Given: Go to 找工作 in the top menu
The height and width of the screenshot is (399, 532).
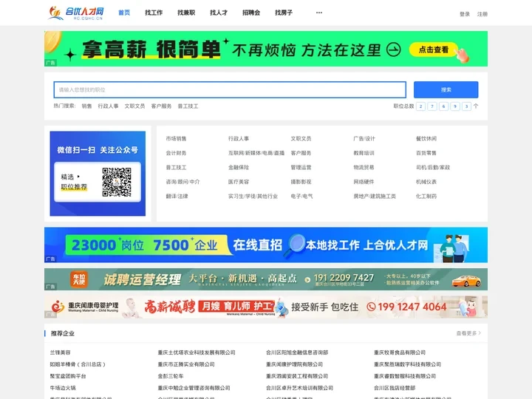Looking at the screenshot, I should coord(154,13).
